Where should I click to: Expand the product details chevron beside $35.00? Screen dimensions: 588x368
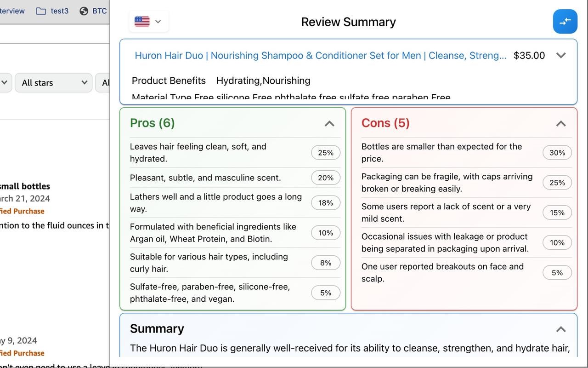(560, 56)
